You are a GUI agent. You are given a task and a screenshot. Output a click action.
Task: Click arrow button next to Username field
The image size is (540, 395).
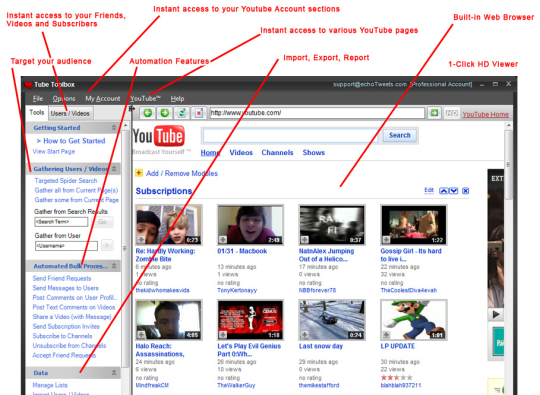107,245
